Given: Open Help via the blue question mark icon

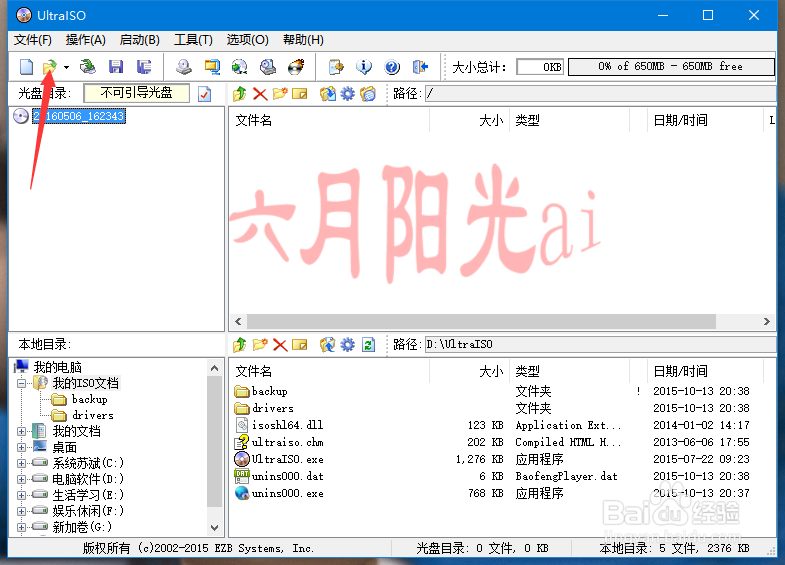Looking at the screenshot, I should coord(392,67).
